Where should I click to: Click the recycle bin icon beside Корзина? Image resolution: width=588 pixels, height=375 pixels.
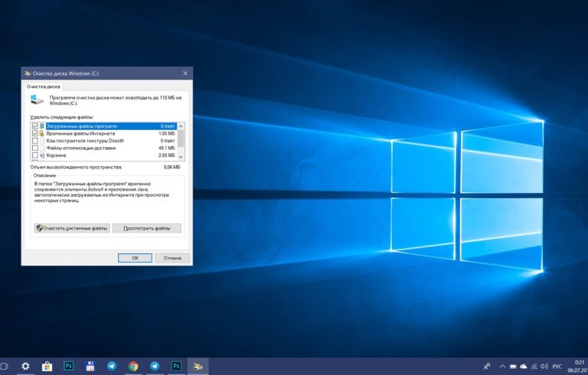[42, 155]
